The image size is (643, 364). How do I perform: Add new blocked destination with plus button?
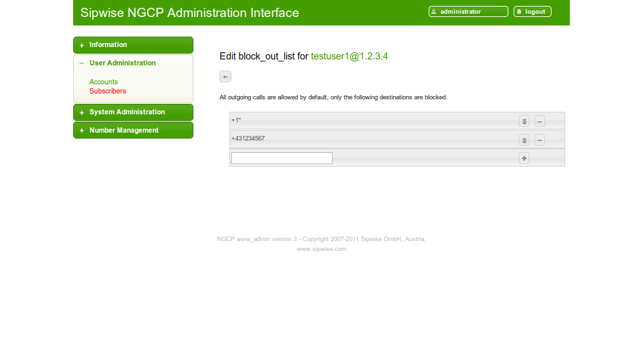pos(523,158)
